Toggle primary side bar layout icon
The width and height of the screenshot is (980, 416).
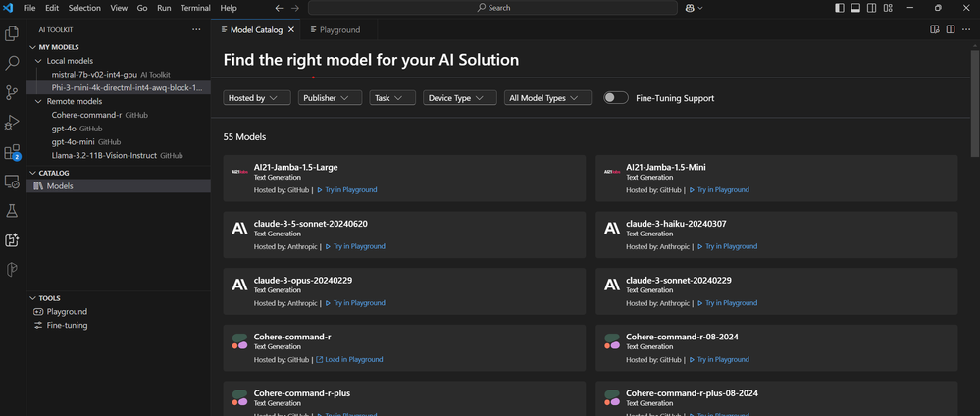click(x=840, y=8)
